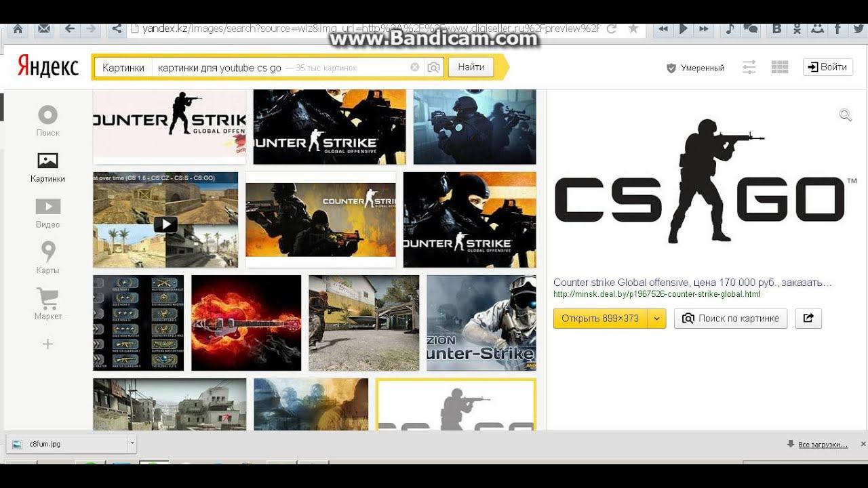
Task: Click the magnifier icon above the CS GO preview
Action: [845, 115]
